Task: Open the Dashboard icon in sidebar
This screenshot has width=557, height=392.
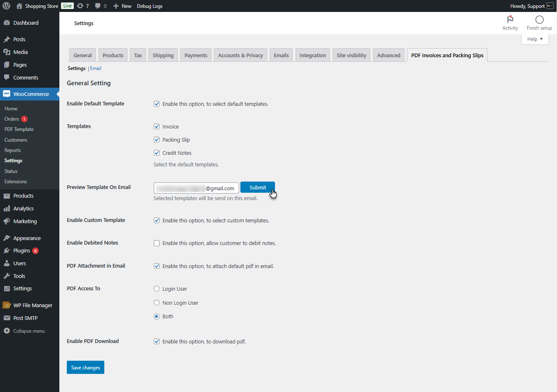Action: point(7,23)
